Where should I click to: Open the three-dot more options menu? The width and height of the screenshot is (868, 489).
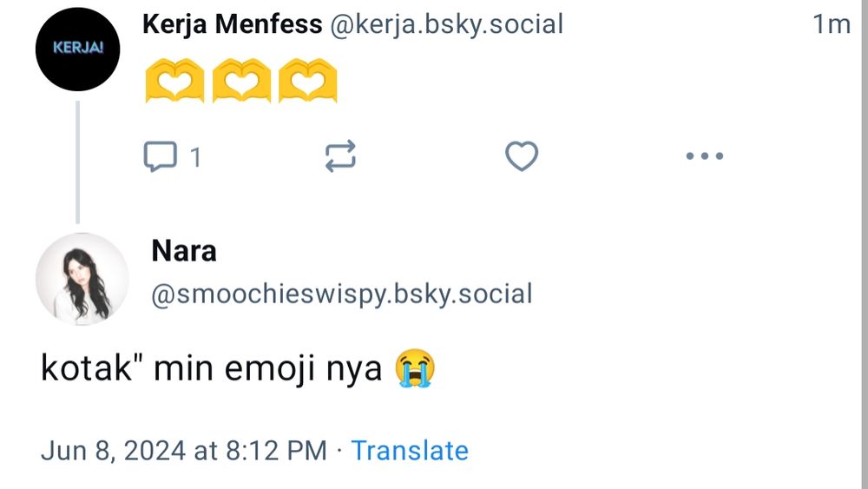click(x=704, y=157)
